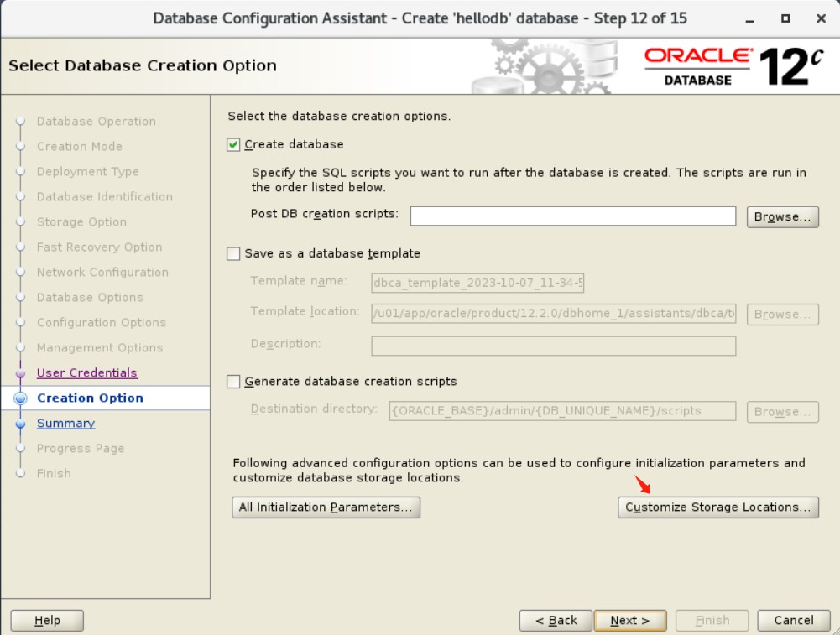Click the Summary step bullet icon
Image resolution: width=840 pixels, height=635 pixels.
pos(20,424)
